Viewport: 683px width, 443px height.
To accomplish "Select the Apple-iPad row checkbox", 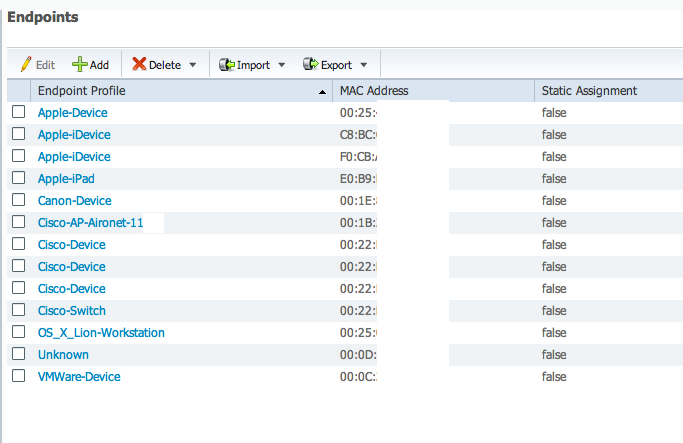I will point(19,179).
